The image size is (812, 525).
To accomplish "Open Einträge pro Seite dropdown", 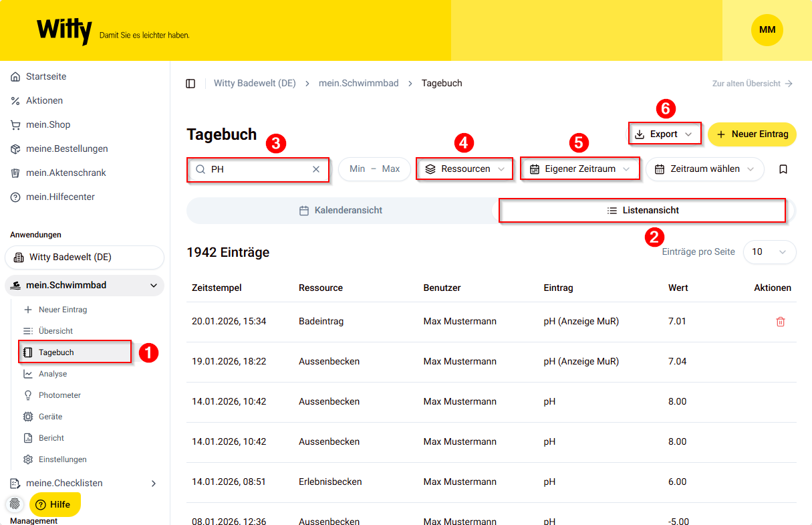I will point(769,252).
